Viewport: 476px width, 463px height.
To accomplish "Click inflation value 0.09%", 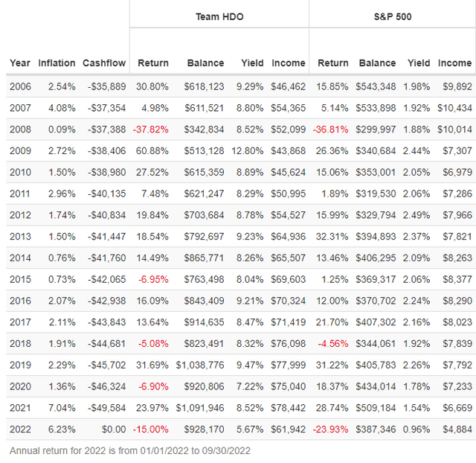I will tap(62, 130).
